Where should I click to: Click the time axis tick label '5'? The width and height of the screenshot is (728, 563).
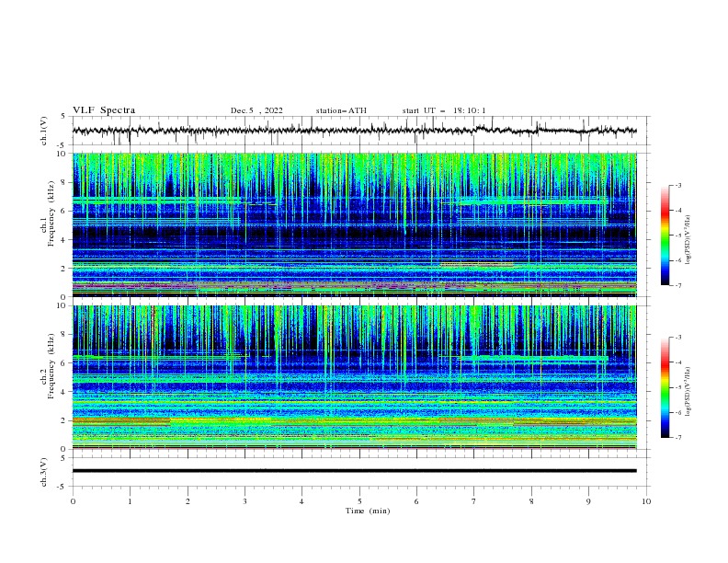(x=359, y=501)
